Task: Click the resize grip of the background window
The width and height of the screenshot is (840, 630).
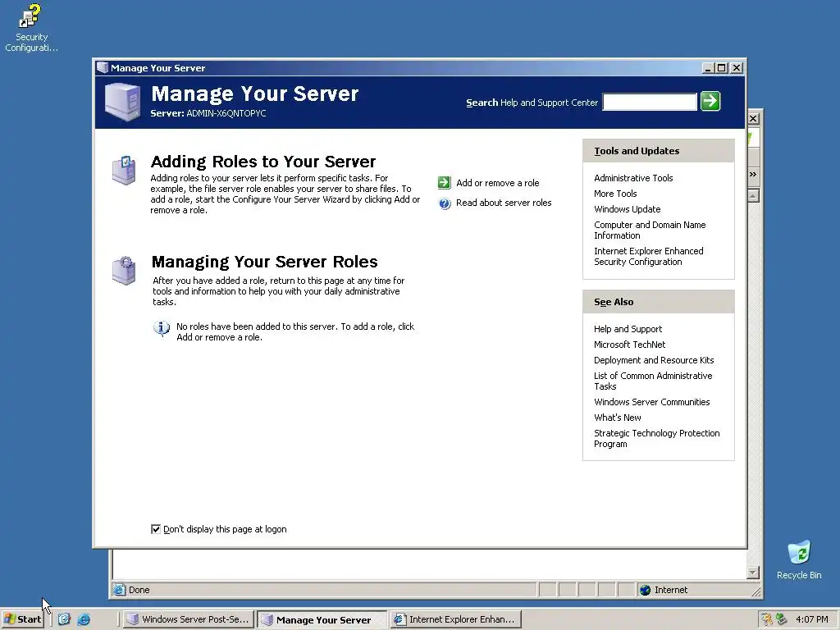Action: pyautogui.click(x=756, y=592)
